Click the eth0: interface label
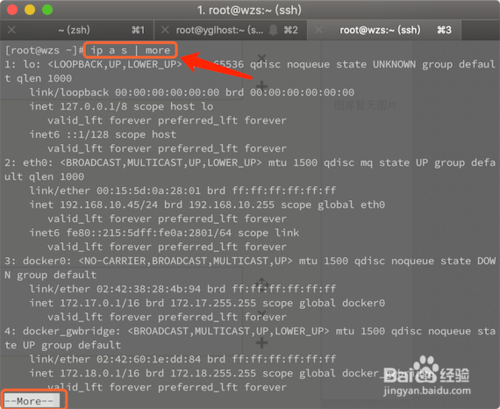This screenshot has height=409, width=500. pos(38,163)
